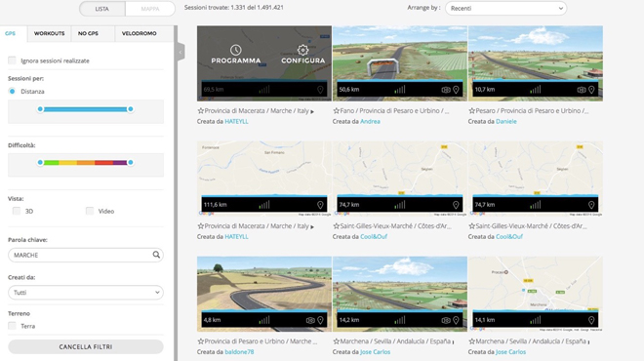Click CANCELLA FILTRI button
The height and width of the screenshot is (361, 644).
tap(86, 346)
